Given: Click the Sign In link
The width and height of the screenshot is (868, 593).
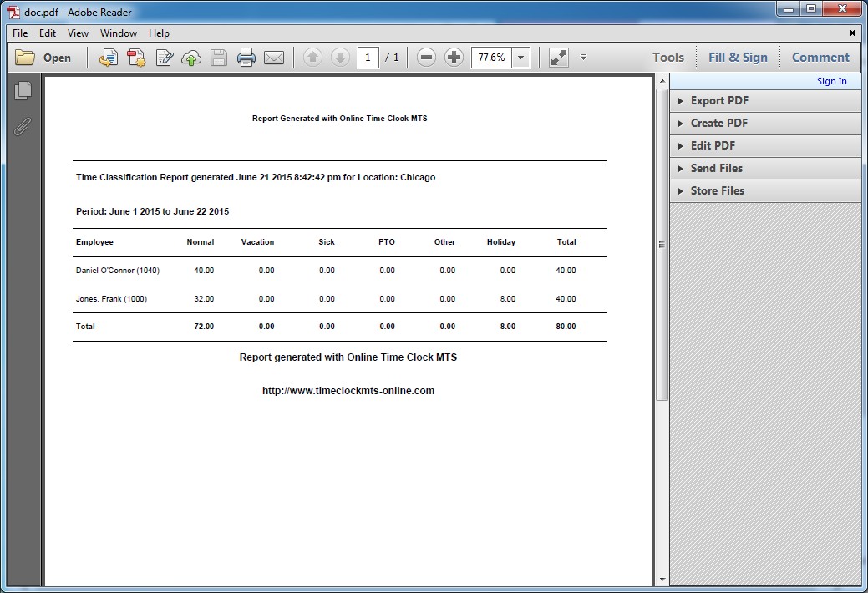Looking at the screenshot, I should coord(831,81).
